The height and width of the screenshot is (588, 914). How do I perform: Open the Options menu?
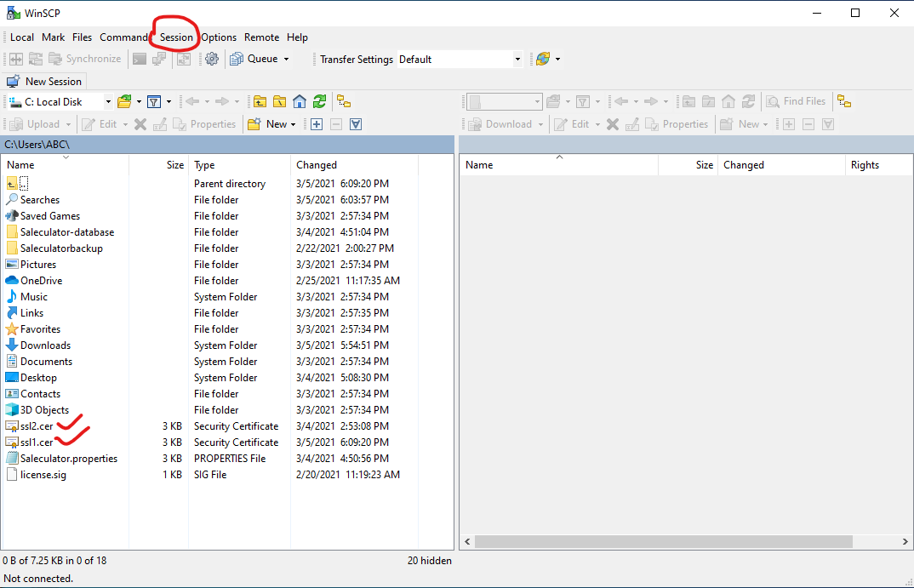219,37
